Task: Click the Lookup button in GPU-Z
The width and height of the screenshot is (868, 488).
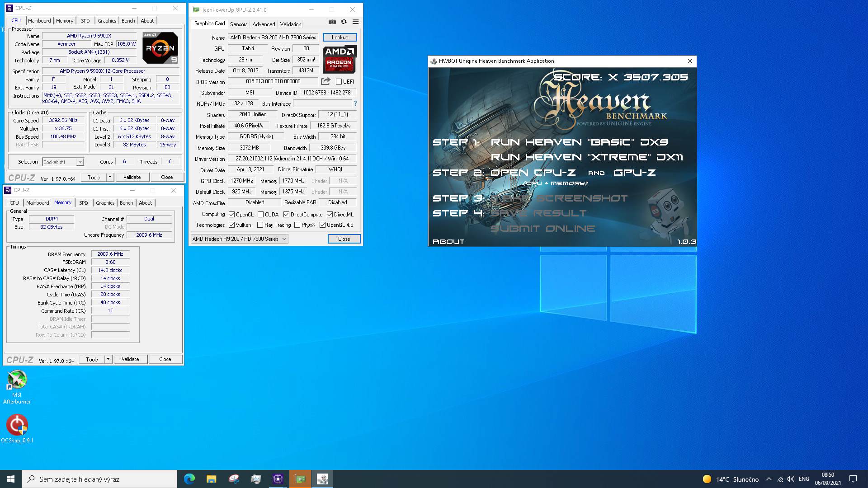Action: pyautogui.click(x=340, y=38)
